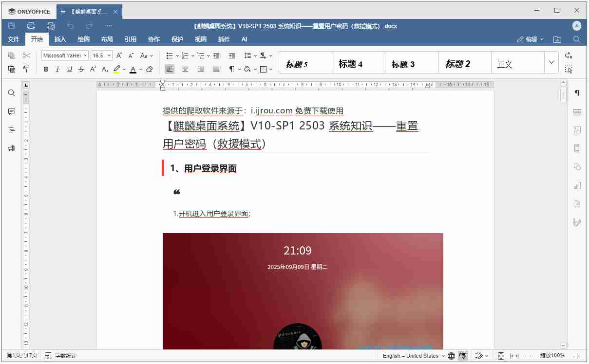The width and height of the screenshot is (589, 364).
Task: Expand the font color dropdown arrow
Action: pos(140,69)
